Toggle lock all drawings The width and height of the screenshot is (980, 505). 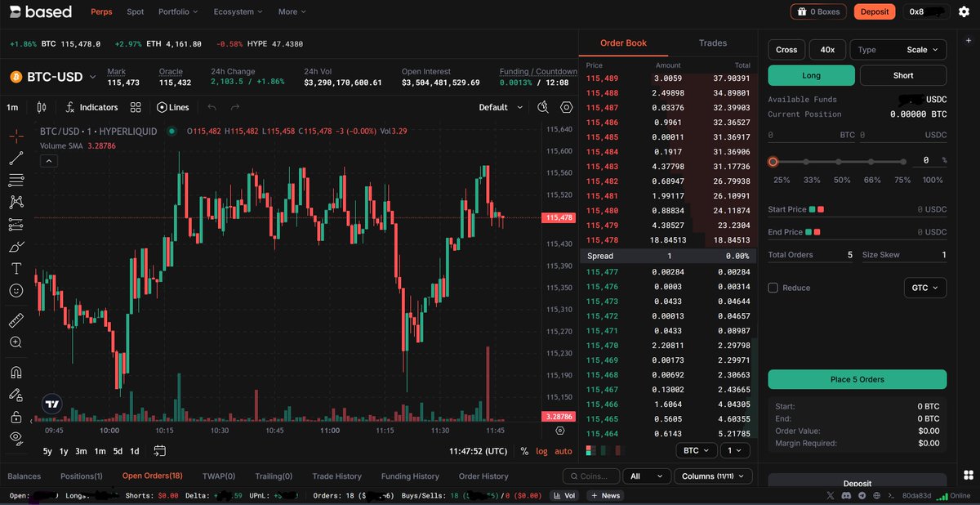(x=16, y=417)
